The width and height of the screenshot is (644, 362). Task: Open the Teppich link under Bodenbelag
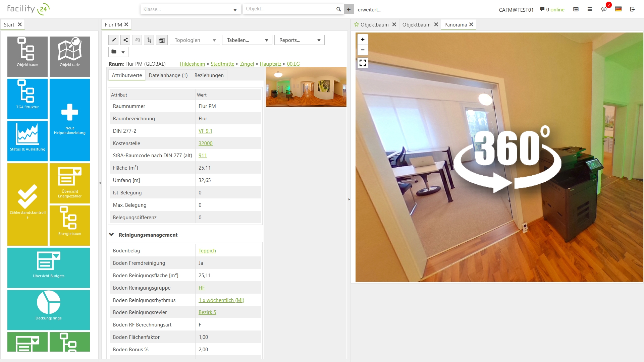point(207,250)
